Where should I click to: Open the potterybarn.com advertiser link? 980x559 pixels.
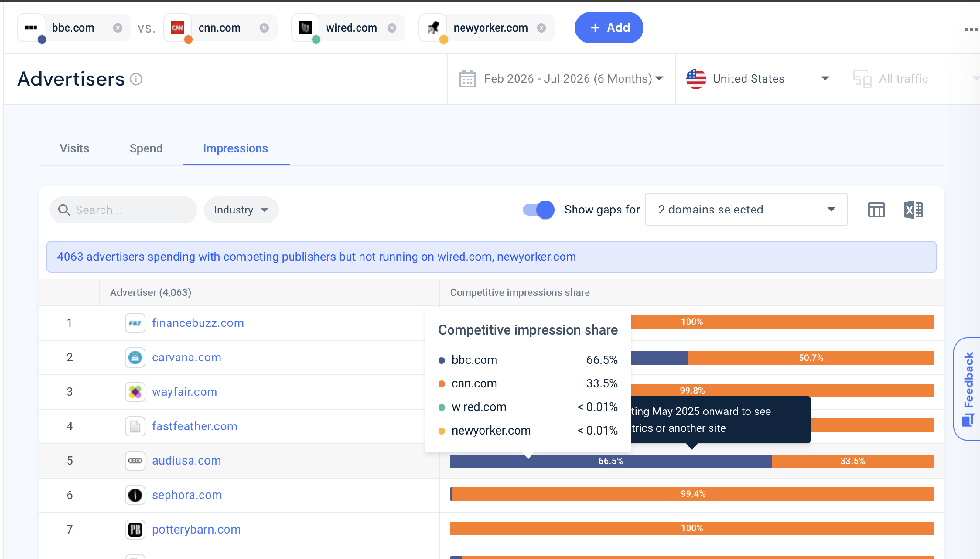point(196,530)
